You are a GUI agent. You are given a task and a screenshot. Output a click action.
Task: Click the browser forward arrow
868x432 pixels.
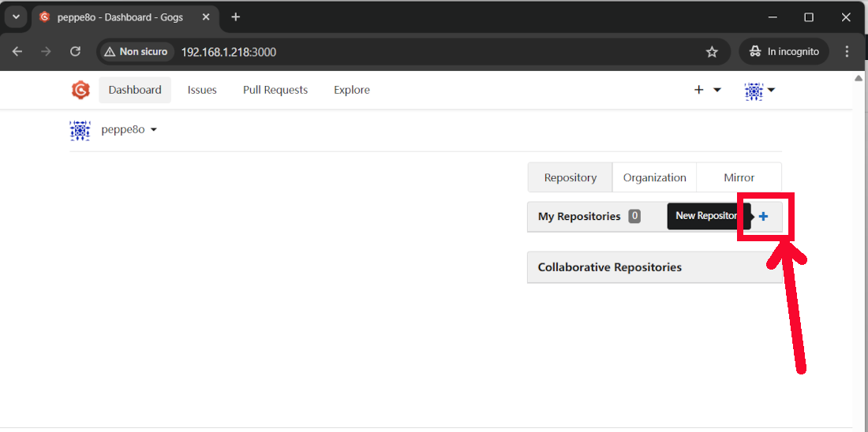[x=47, y=52]
